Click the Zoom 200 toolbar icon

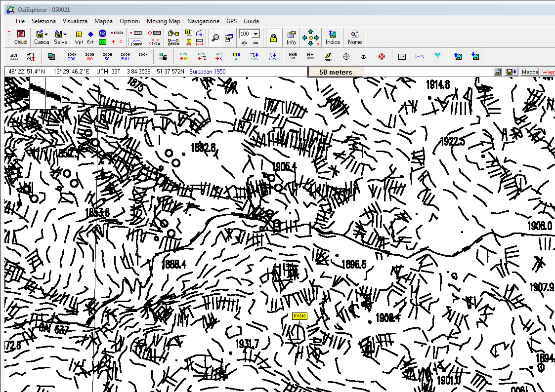pos(72,57)
